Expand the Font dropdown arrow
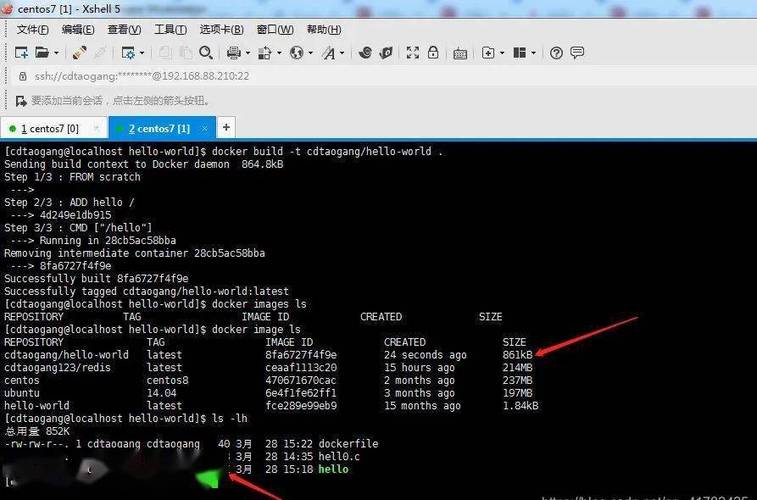The height and width of the screenshot is (500, 757). point(342,53)
